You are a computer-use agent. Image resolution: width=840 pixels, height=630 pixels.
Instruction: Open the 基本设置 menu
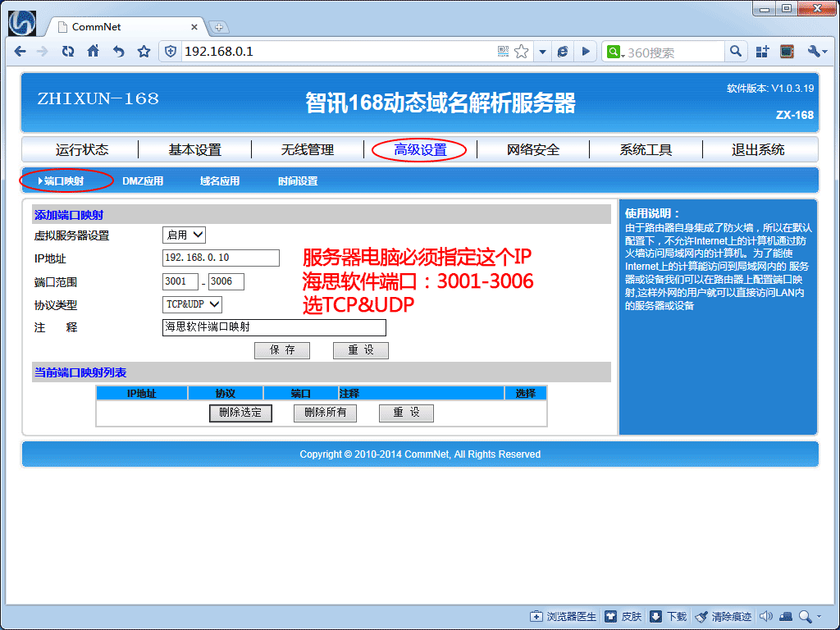(195, 149)
